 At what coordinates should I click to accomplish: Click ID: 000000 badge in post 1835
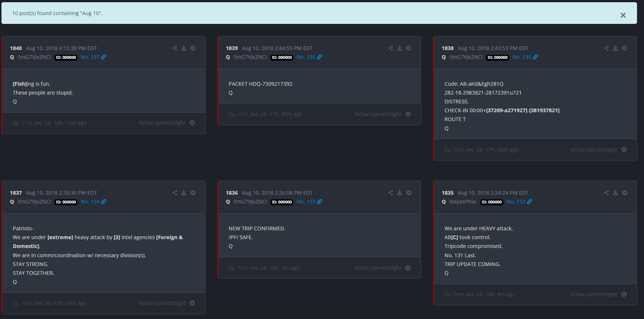tap(492, 202)
